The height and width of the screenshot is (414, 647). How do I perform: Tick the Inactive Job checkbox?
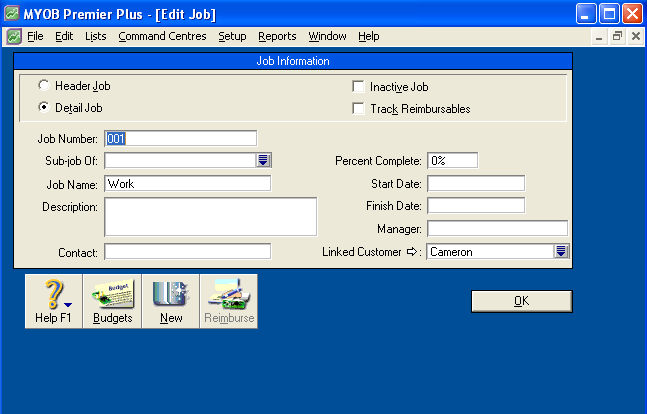tap(358, 87)
